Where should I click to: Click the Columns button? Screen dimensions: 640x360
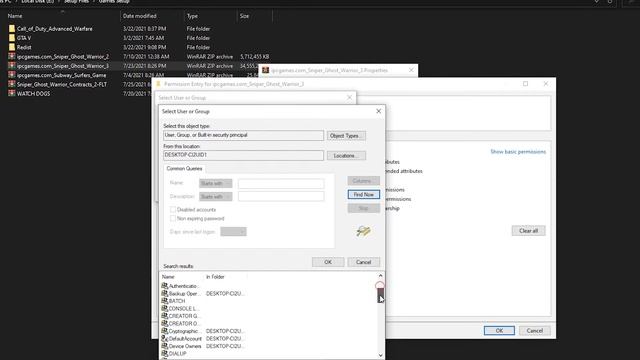click(x=364, y=181)
